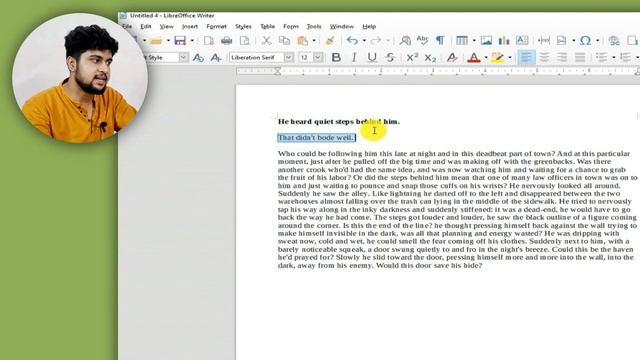
Task: Toggle Formatting Marks pilcrow icon
Action: [440, 40]
